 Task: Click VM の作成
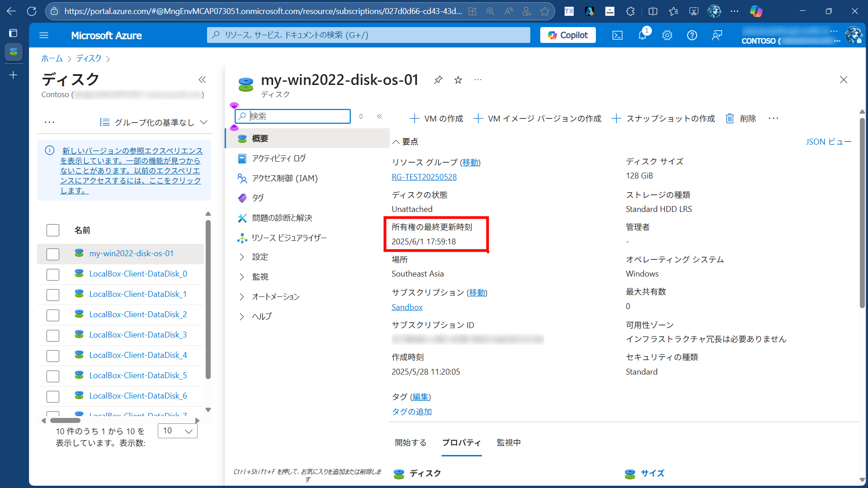[x=436, y=118]
